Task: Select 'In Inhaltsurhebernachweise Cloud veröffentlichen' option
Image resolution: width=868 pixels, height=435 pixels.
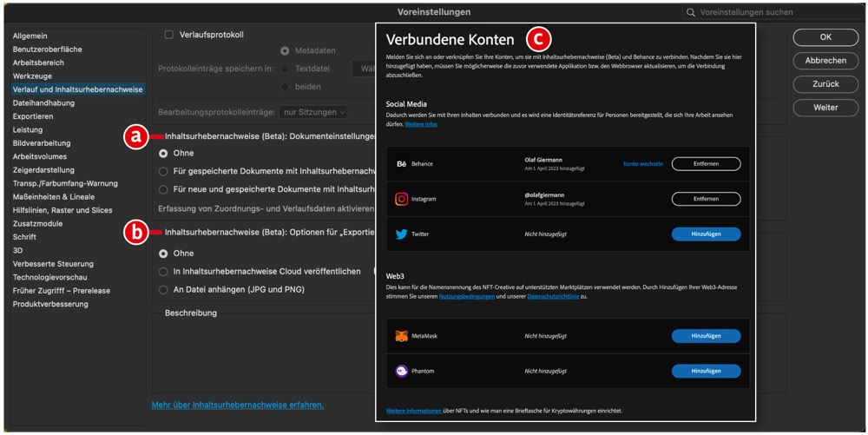Action: [163, 272]
